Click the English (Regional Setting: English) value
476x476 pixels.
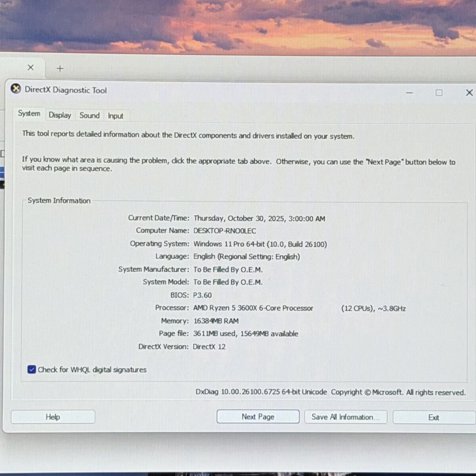[246, 257]
